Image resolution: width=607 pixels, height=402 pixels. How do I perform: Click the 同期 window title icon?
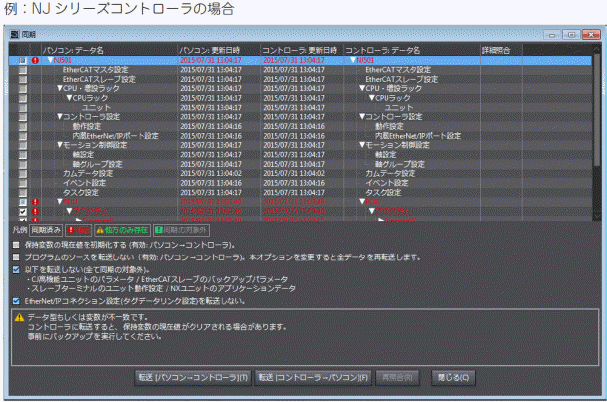click(14, 34)
